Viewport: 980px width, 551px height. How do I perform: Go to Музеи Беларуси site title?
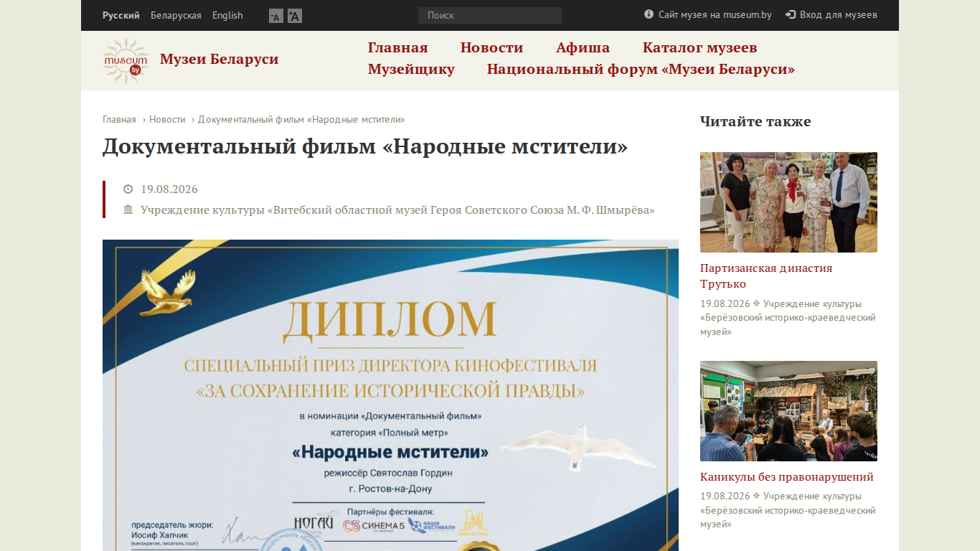(x=219, y=59)
